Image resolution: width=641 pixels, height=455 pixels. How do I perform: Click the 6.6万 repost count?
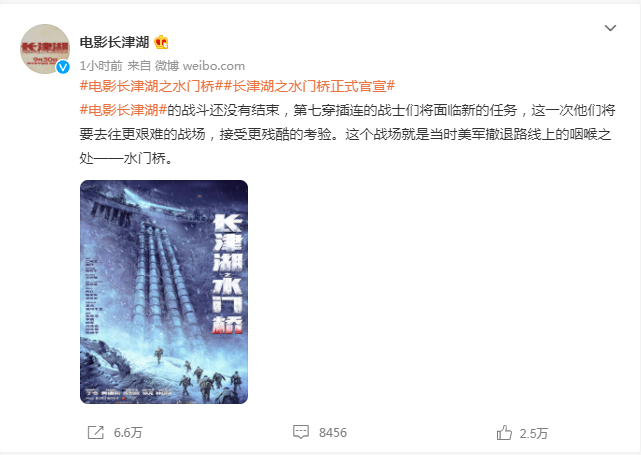pos(128,433)
